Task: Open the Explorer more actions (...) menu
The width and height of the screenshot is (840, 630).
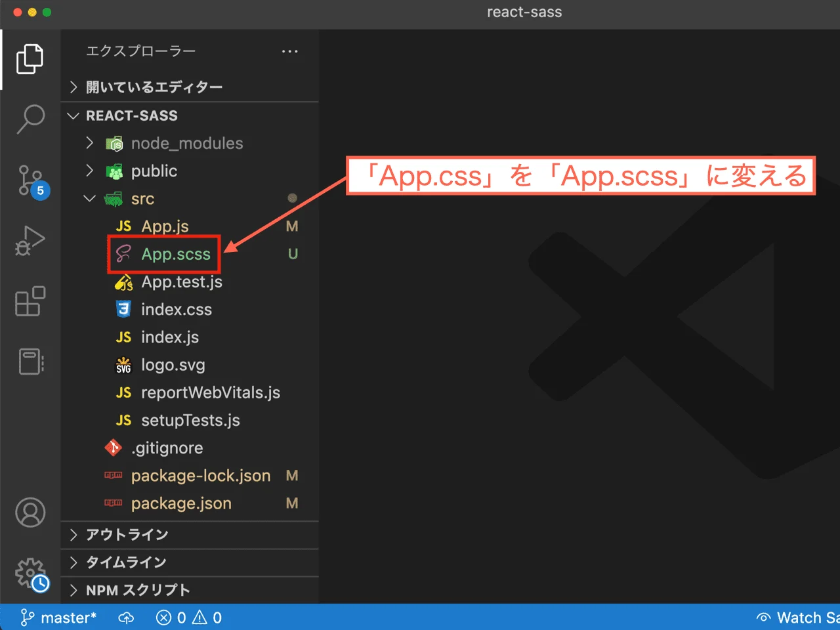Action: pos(289,51)
